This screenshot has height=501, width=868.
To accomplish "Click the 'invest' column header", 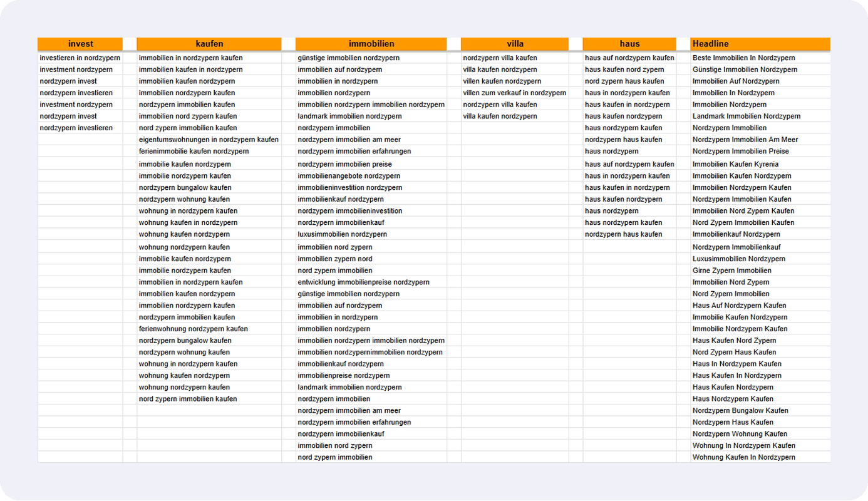I will [80, 44].
